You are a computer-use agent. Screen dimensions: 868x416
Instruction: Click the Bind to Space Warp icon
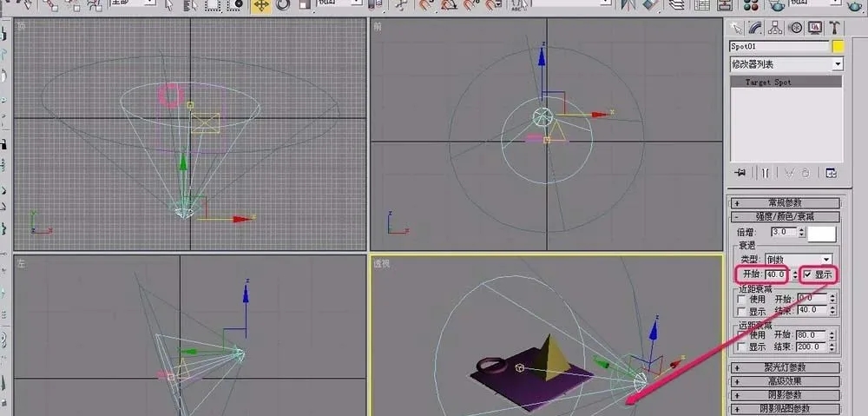click(95, 5)
